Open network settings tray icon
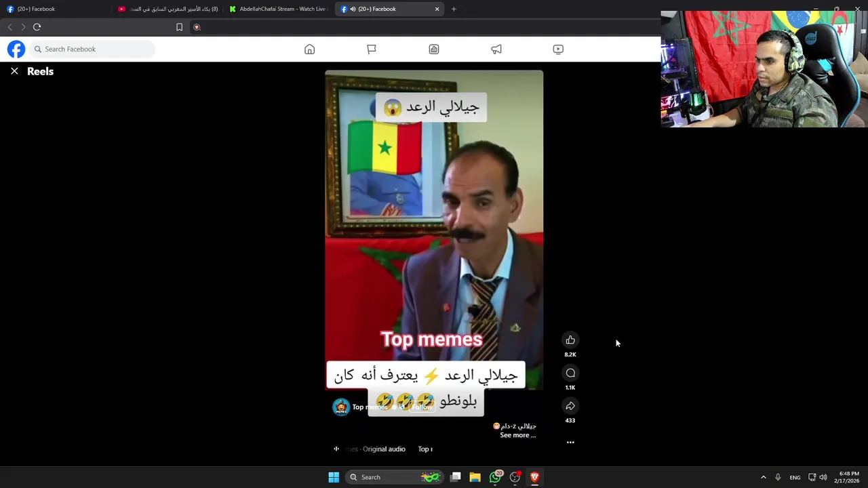Viewport: 868px width, 488px height. point(812,477)
